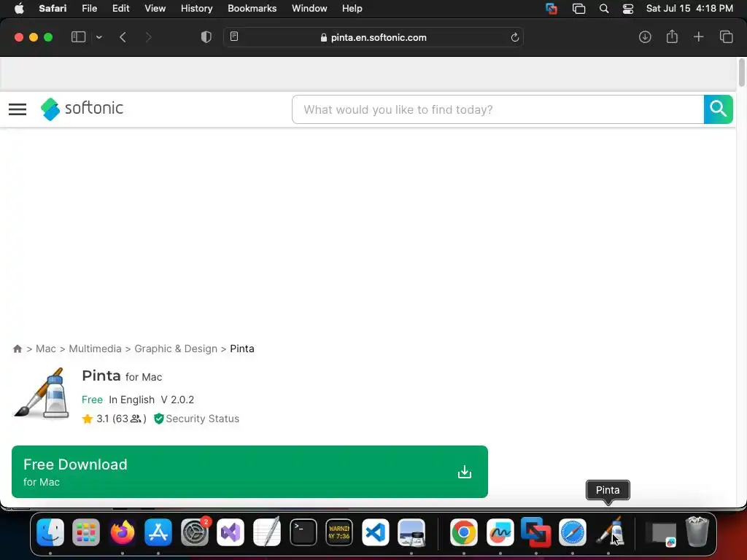The image size is (747, 560).
Task: Click the forward navigation arrow
Action: pyautogui.click(x=148, y=37)
